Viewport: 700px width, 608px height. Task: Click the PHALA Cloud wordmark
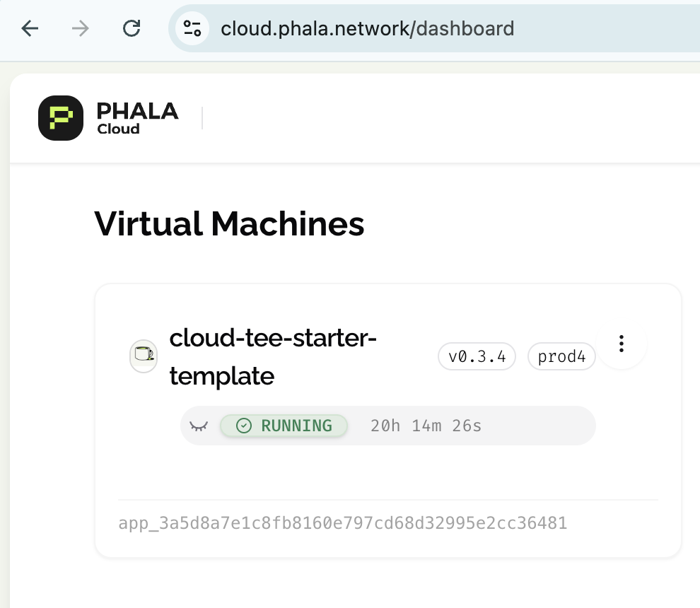tap(137, 118)
